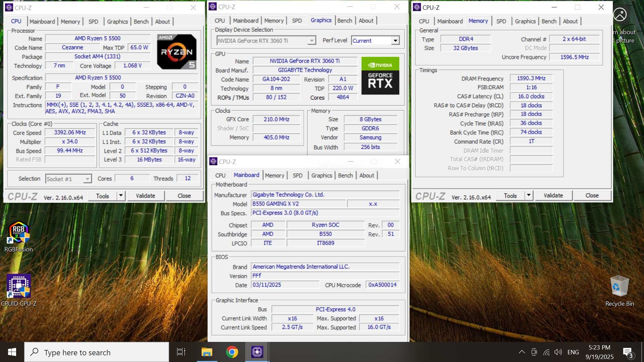Click the CPU-Z icon in Mainboard window title
Viewport: 644px width, 362px height.
click(x=213, y=162)
